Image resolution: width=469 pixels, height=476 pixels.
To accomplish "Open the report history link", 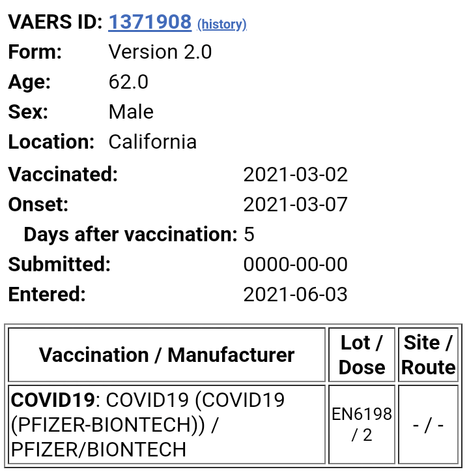I will [221, 24].
